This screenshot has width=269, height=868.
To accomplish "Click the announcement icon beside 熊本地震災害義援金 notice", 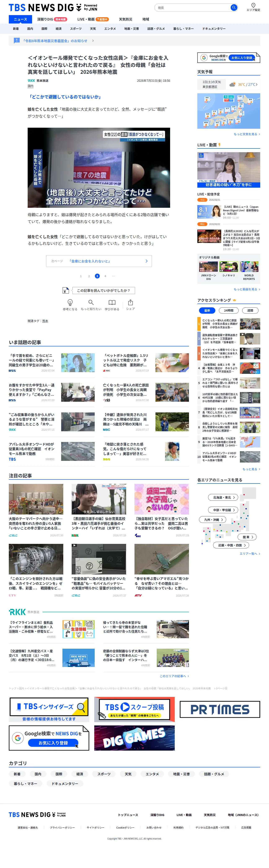I will (16, 41).
